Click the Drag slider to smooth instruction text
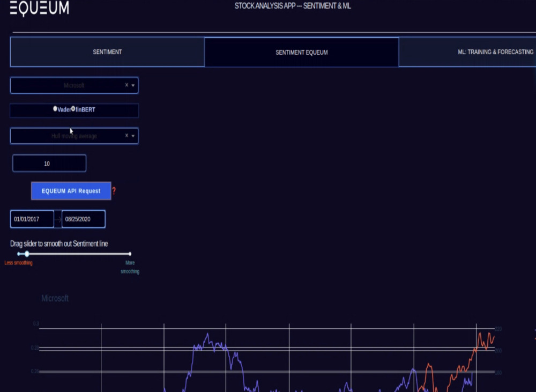The width and height of the screenshot is (536, 392). (59, 243)
